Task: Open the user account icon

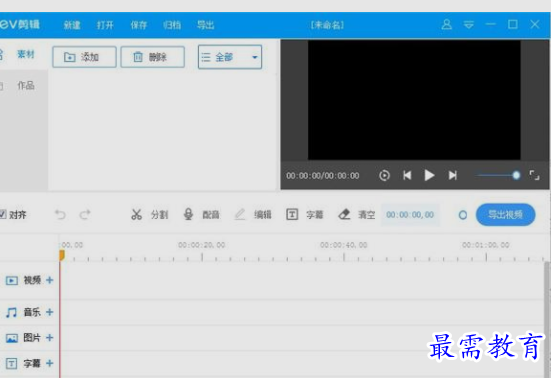Action: click(447, 25)
